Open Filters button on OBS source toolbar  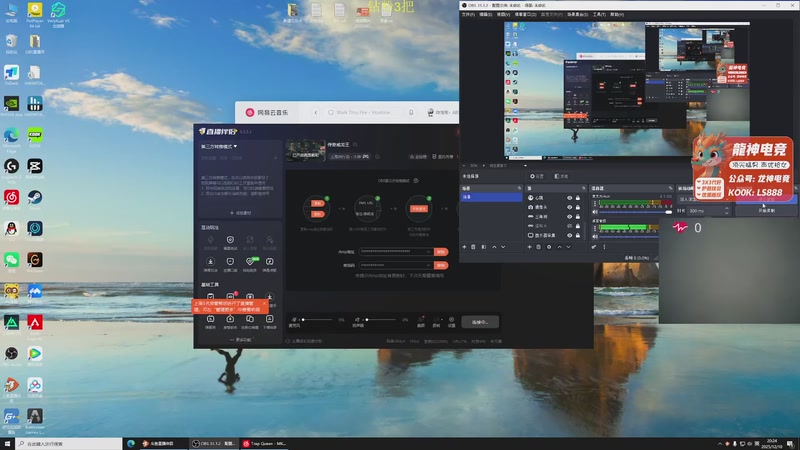561,176
